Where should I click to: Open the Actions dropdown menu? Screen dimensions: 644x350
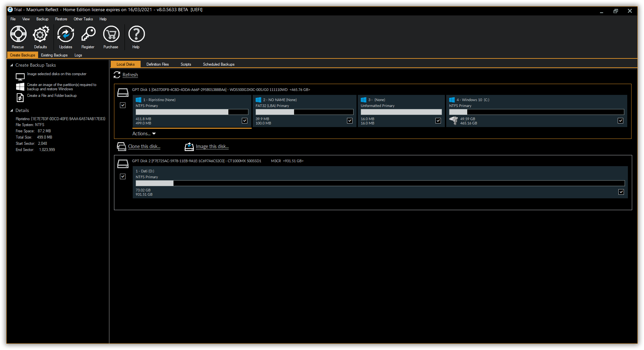click(x=144, y=134)
